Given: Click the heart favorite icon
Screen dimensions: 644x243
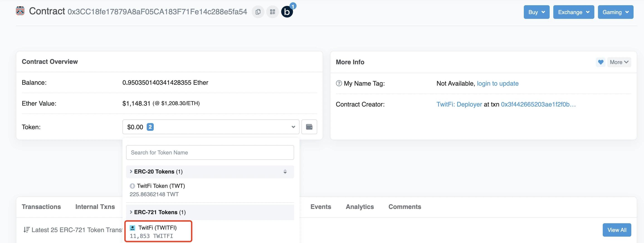Looking at the screenshot, I should [x=600, y=62].
